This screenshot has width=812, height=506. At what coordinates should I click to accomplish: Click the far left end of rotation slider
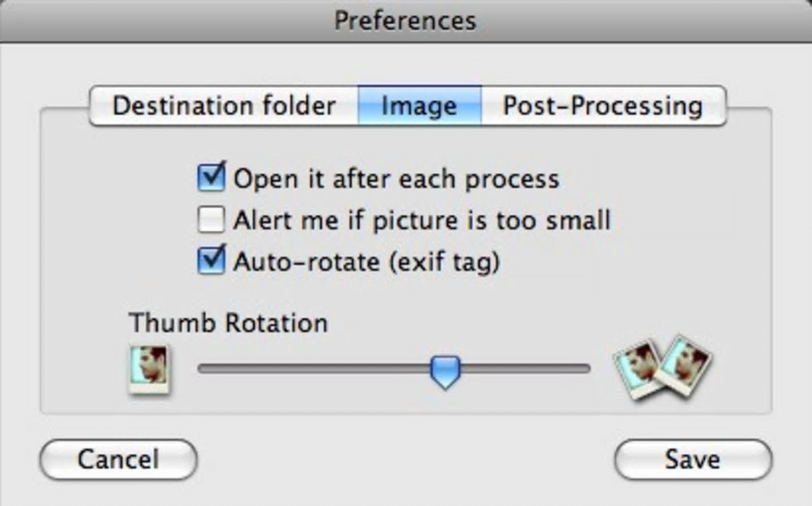201,369
